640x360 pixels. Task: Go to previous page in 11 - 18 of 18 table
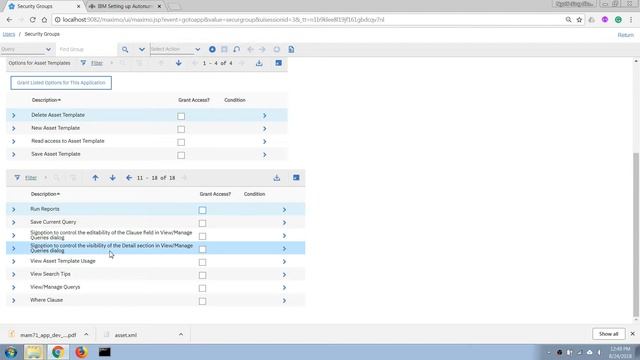(x=129, y=178)
